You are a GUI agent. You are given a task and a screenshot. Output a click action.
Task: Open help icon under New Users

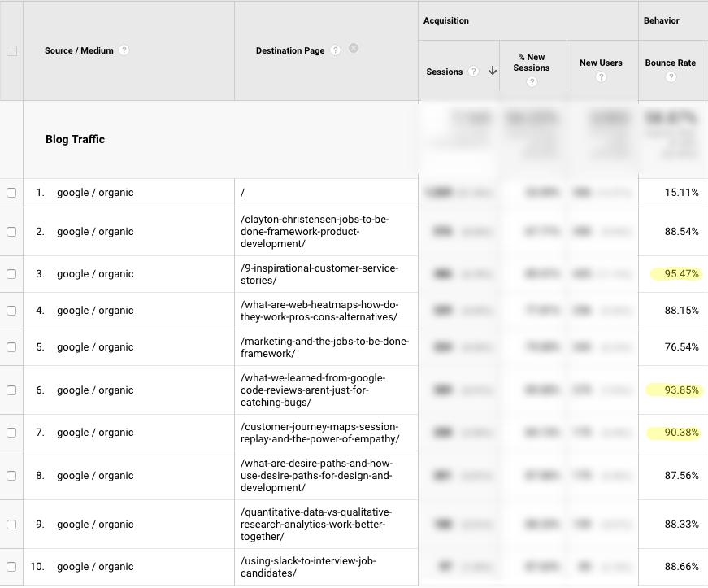tap(601, 77)
